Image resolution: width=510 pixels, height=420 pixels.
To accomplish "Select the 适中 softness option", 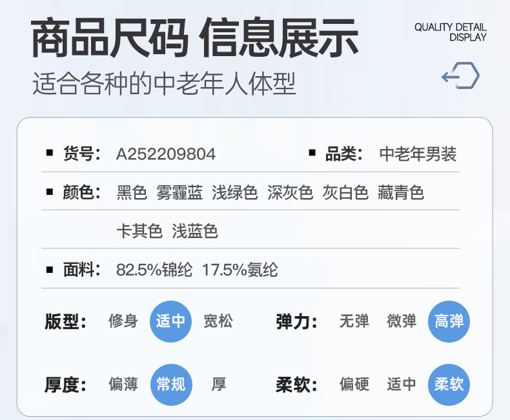I will tap(402, 385).
